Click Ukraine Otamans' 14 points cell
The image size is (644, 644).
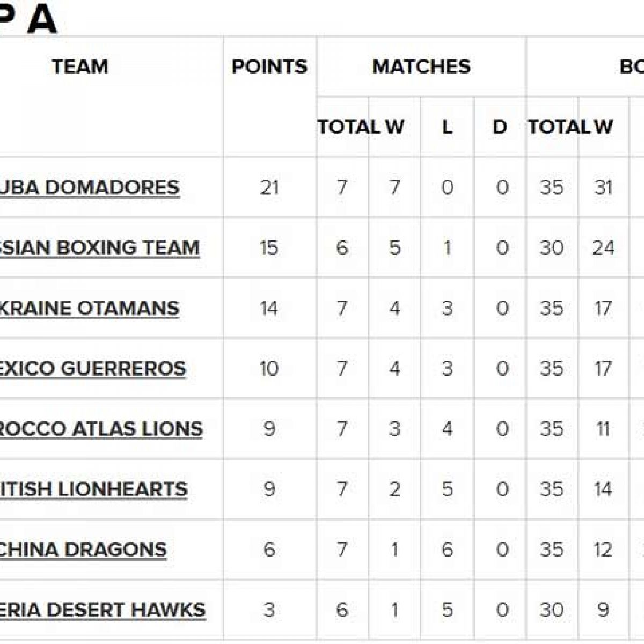[269, 308]
